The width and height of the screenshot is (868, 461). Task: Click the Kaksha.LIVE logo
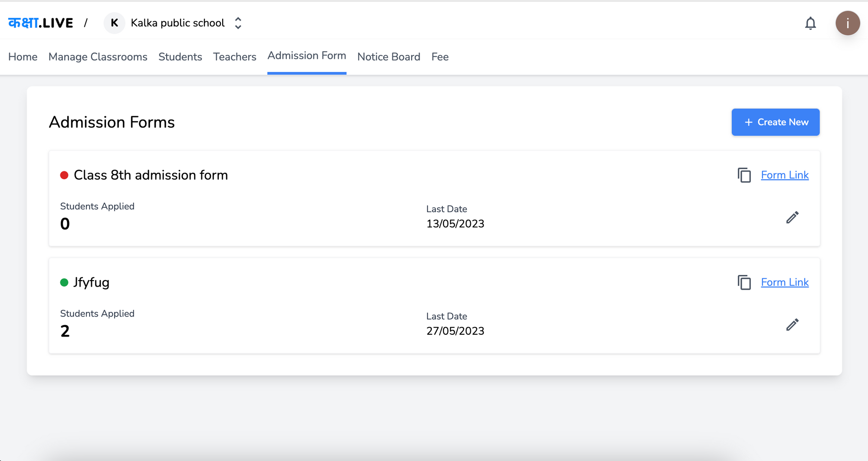41,23
